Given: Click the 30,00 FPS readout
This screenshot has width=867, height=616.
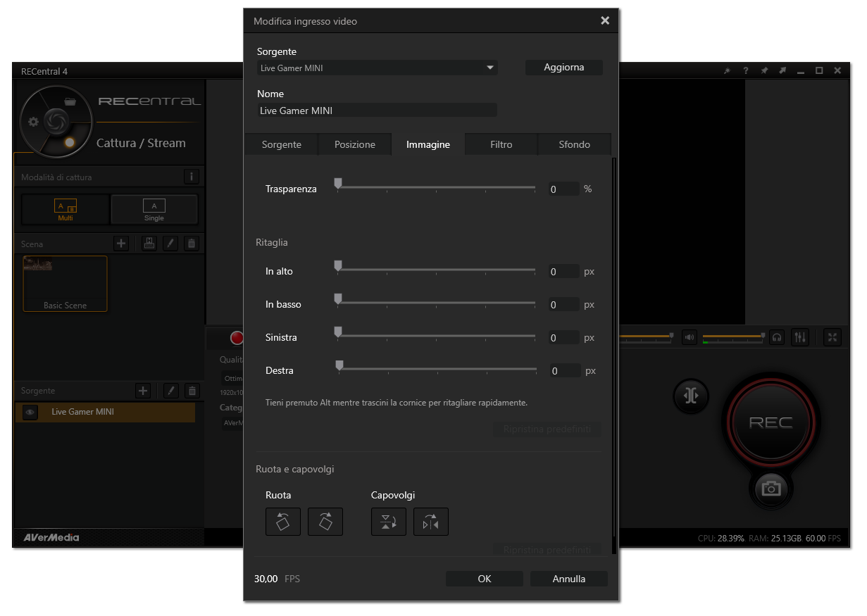Looking at the screenshot, I should [x=277, y=579].
